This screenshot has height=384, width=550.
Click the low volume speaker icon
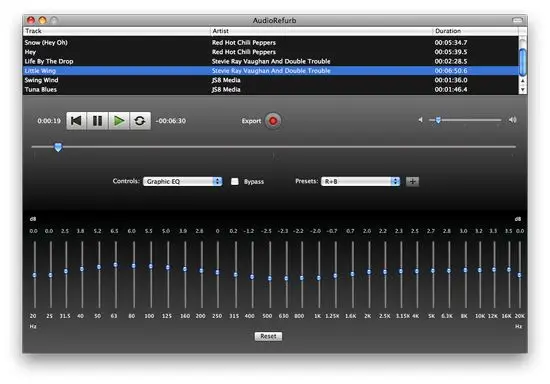point(420,120)
